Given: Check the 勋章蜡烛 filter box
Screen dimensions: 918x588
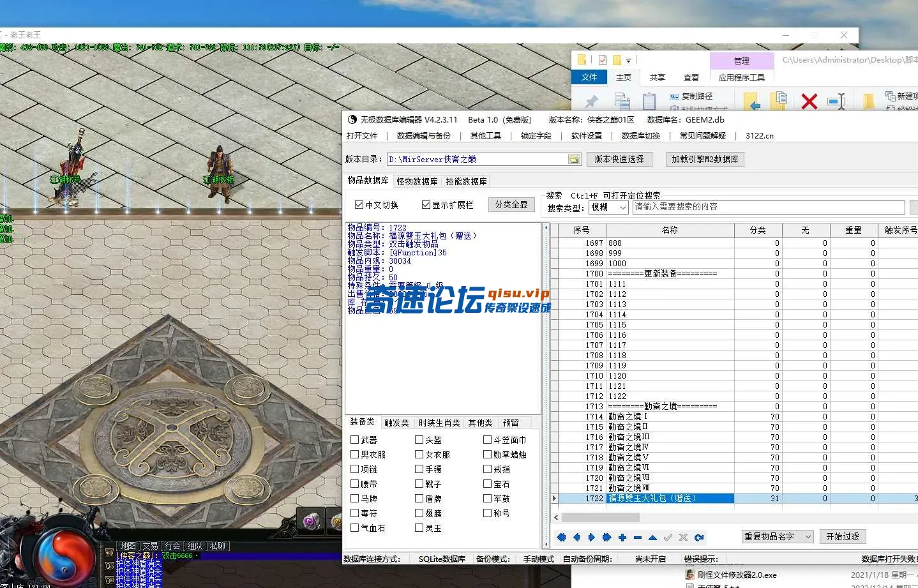Looking at the screenshot, I should pos(487,455).
